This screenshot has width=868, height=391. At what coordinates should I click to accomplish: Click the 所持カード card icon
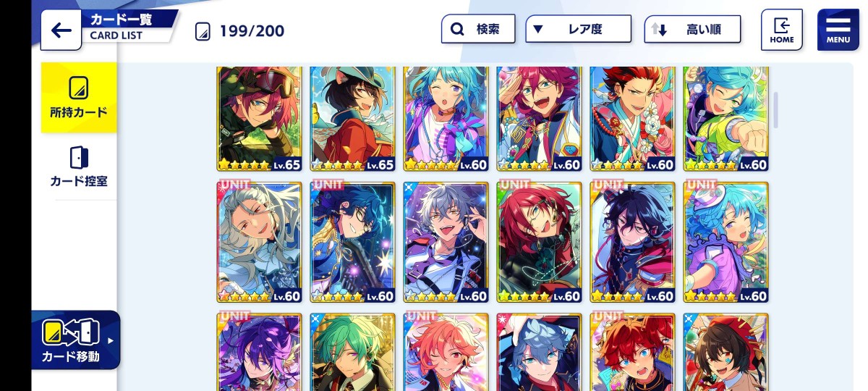coord(78,88)
